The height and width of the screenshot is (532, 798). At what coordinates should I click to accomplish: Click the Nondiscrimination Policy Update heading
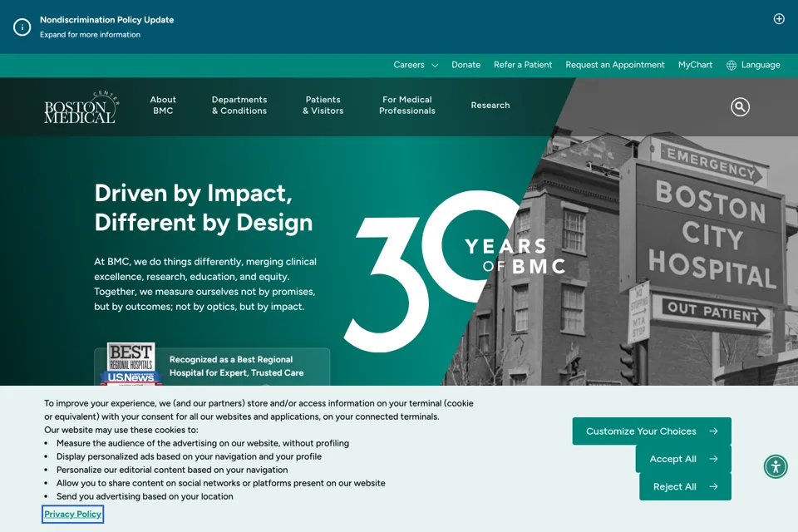[107, 20]
